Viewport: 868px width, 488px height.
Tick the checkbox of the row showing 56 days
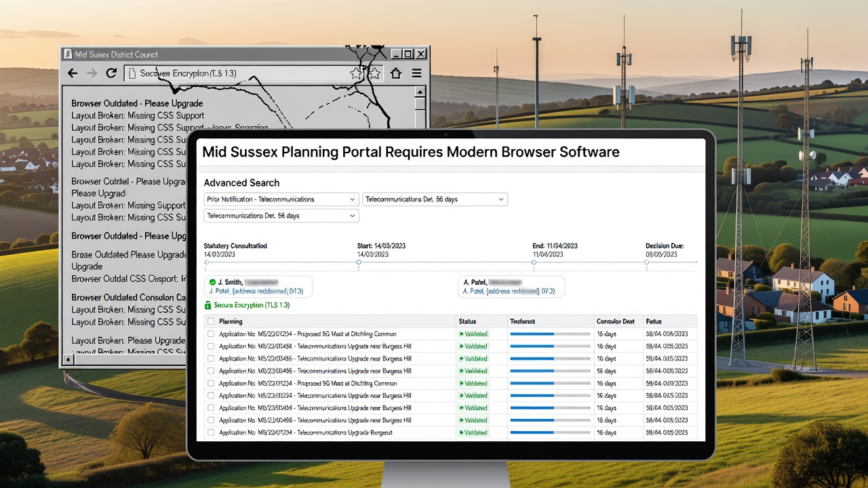click(x=211, y=371)
